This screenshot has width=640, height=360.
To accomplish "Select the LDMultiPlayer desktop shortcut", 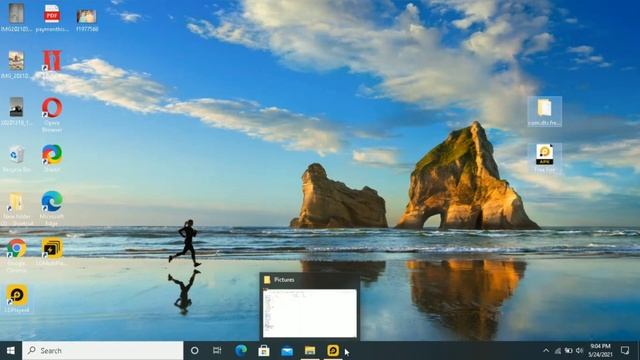I will (52, 252).
